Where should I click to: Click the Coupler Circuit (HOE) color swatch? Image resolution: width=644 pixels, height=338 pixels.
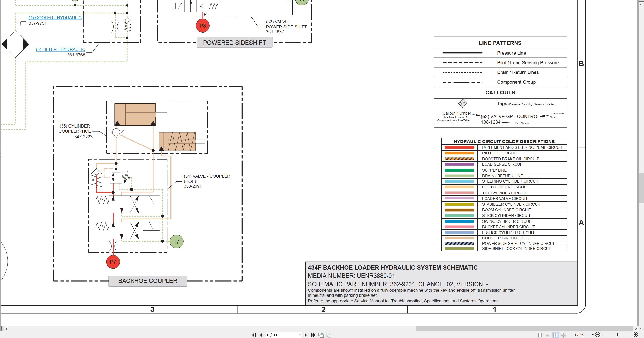(459, 238)
